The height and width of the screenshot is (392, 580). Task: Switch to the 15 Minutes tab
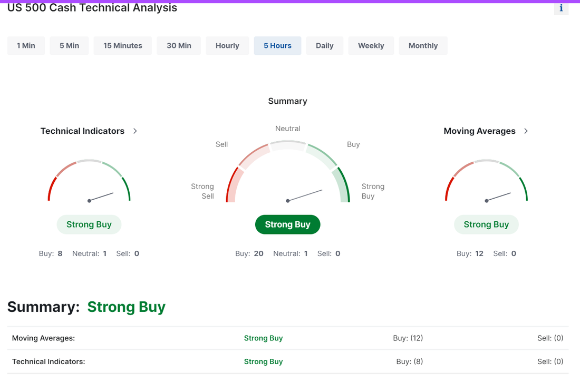click(x=123, y=45)
